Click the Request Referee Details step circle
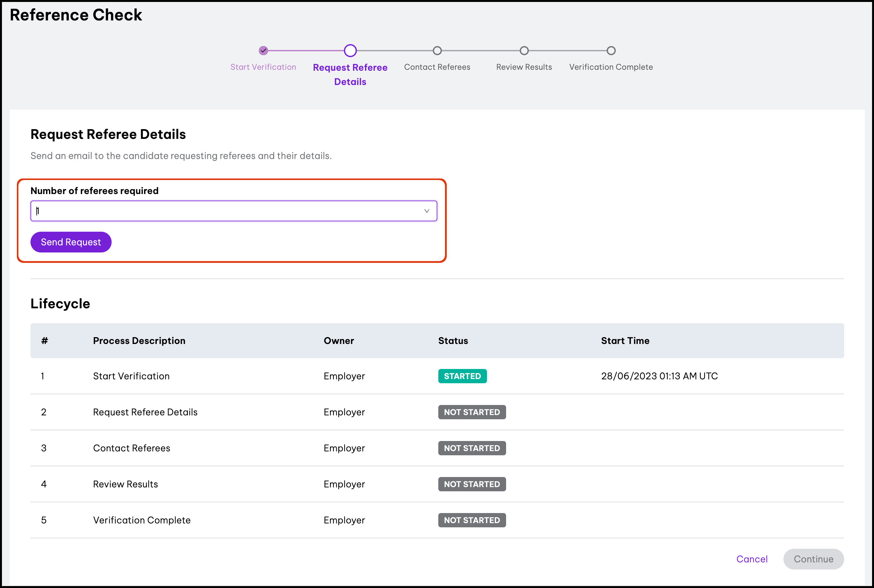Viewport: 874px width, 588px height. pos(350,50)
